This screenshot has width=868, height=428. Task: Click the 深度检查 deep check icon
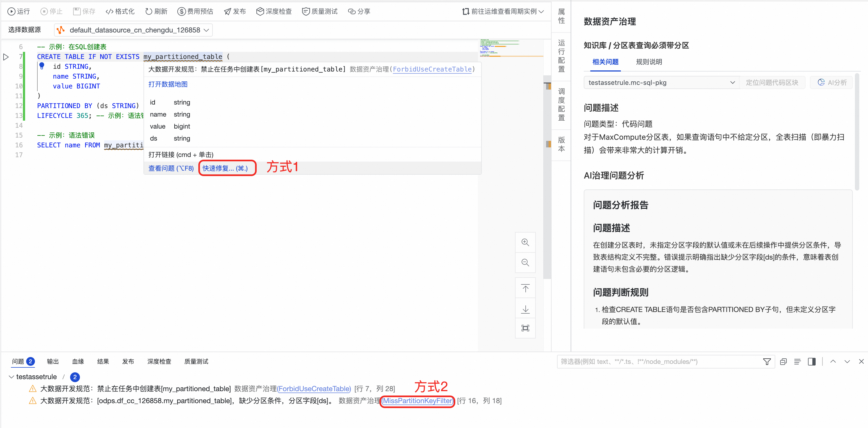260,11
